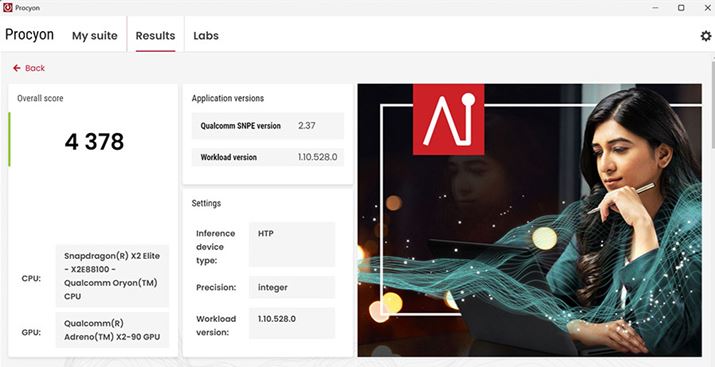715x367 pixels.
Task: Click the overall score value 4 378
Action: click(94, 142)
